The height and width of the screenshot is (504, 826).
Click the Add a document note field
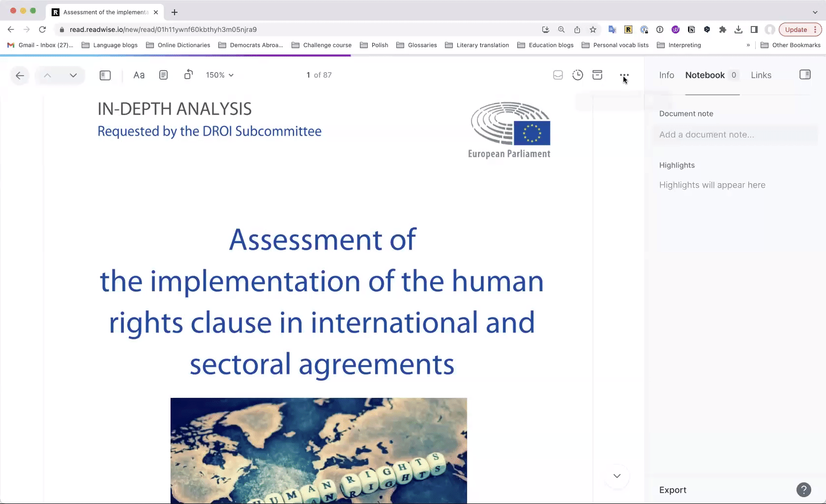tap(735, 135)
